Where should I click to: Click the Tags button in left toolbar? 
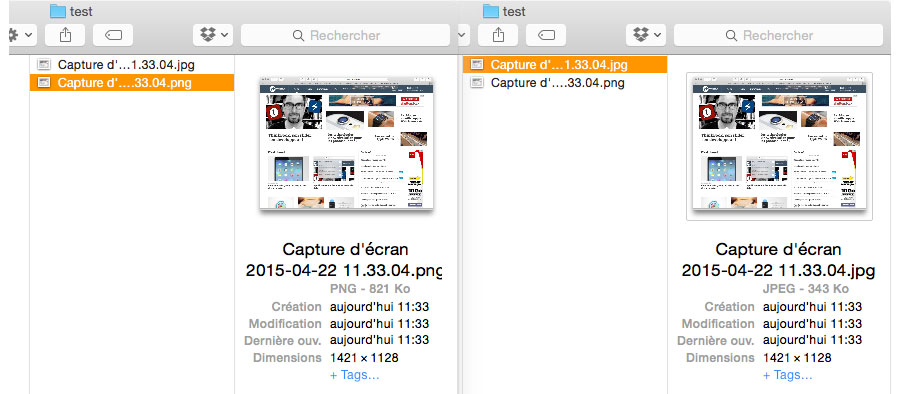click(x=113, y=35)
